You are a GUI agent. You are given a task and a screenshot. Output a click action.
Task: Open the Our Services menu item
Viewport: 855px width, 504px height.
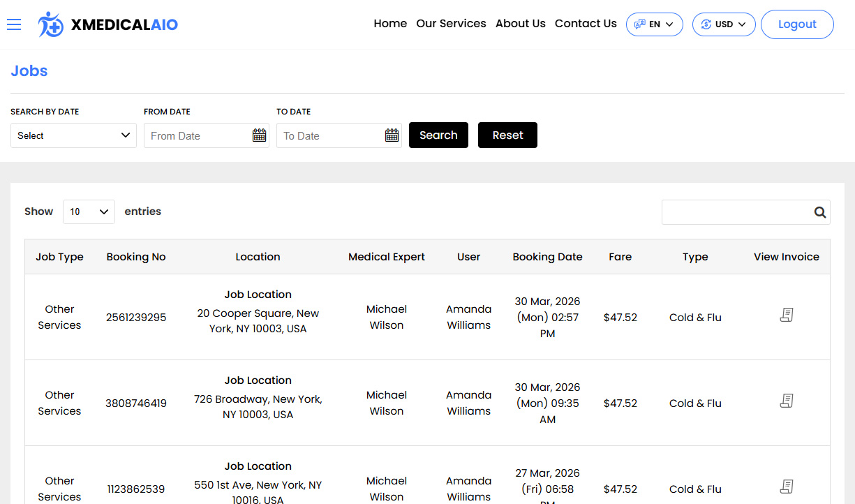451,24
